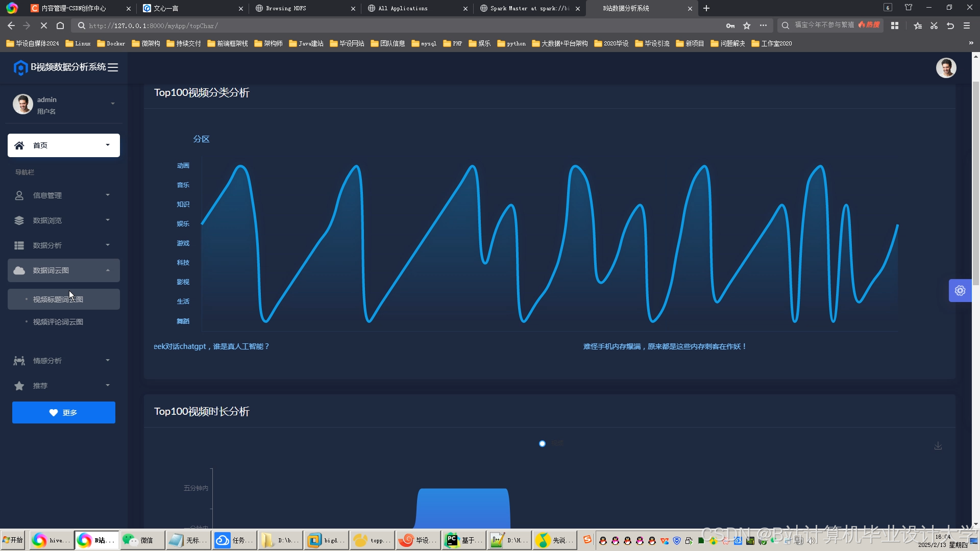Image resolution: width=980 pixels, height=551 pixels.
Task: Click the hamburger menu toggle icon
Action: point(113,67)
